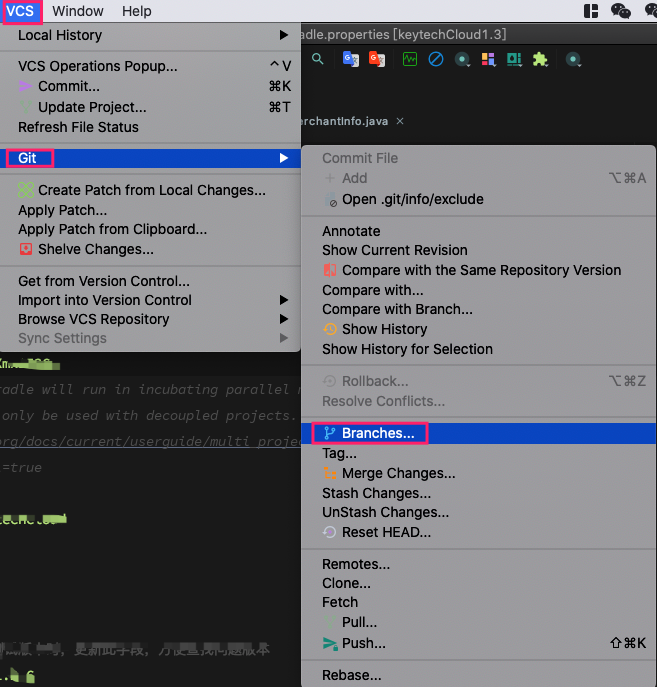Click the Push arrow icon

tap(330, 643)
